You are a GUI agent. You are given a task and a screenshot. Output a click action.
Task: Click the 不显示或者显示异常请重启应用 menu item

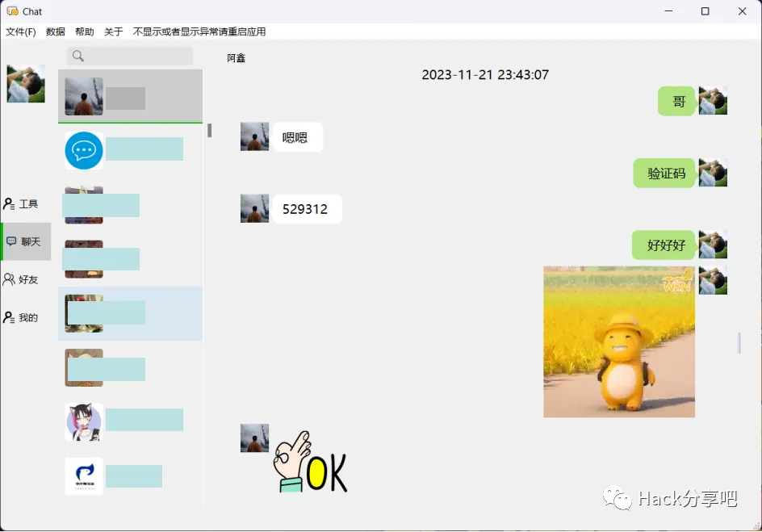[x=199, y=31]
